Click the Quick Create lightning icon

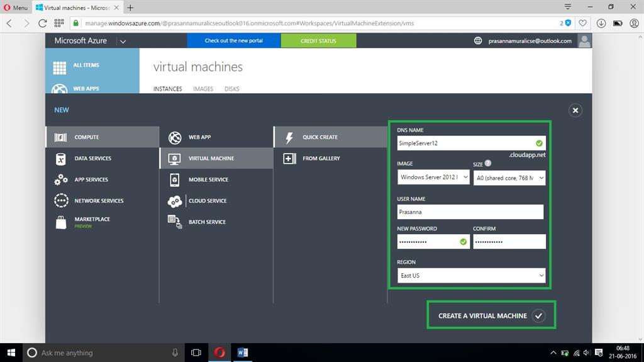289,138
